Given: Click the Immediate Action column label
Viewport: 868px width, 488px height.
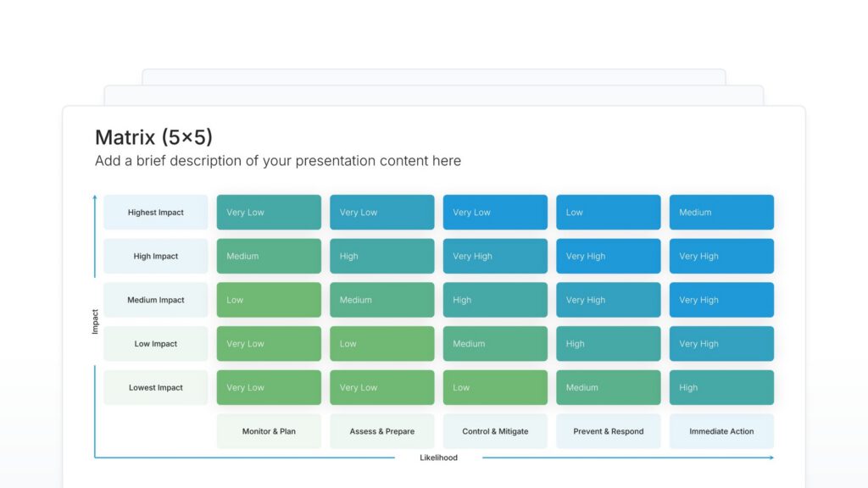Looking at the screenshot, I should 721,431.
